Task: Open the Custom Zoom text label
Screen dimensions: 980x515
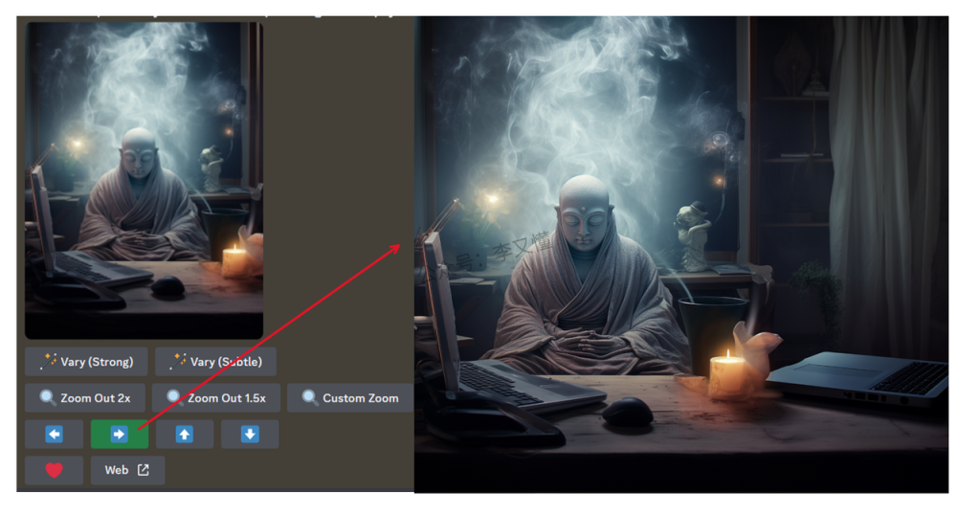Action: [x=361, y=398]
